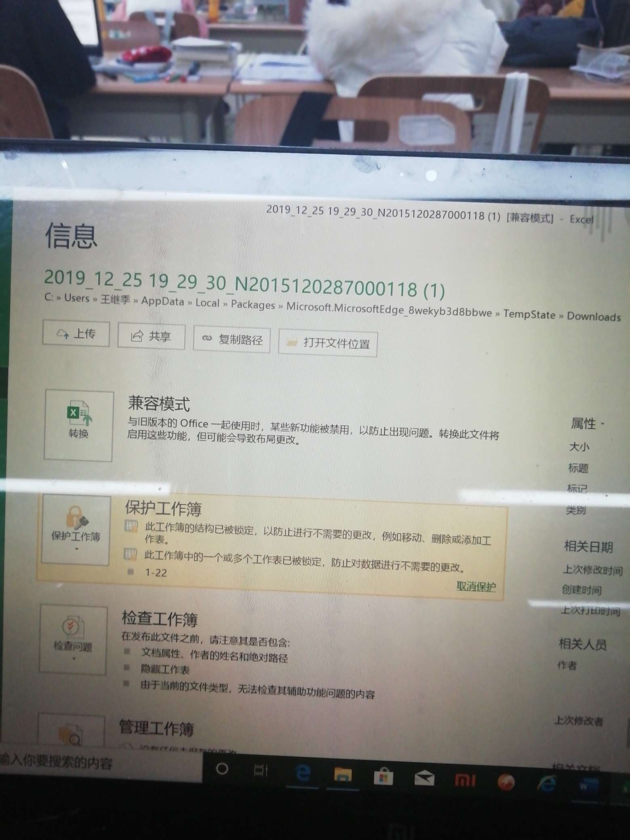Click the 管理工作簿 magnifier icon button
630x840 pixels.
71,729
